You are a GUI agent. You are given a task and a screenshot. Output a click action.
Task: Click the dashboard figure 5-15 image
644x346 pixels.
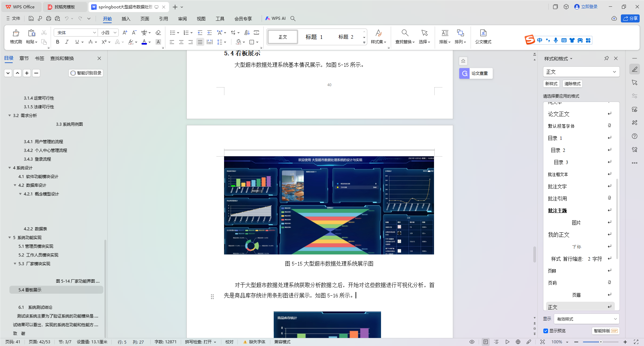click(329, 205)
